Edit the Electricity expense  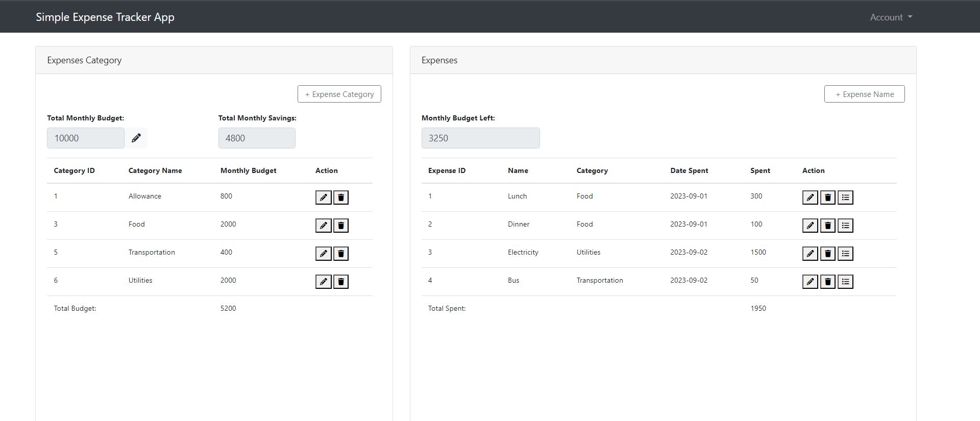click(810, 254)
